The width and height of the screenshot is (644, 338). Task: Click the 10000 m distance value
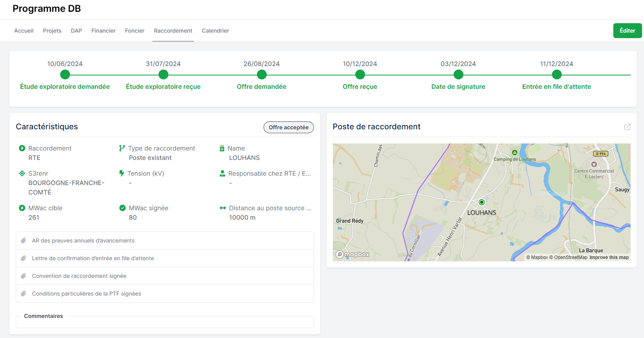[242, 217]
